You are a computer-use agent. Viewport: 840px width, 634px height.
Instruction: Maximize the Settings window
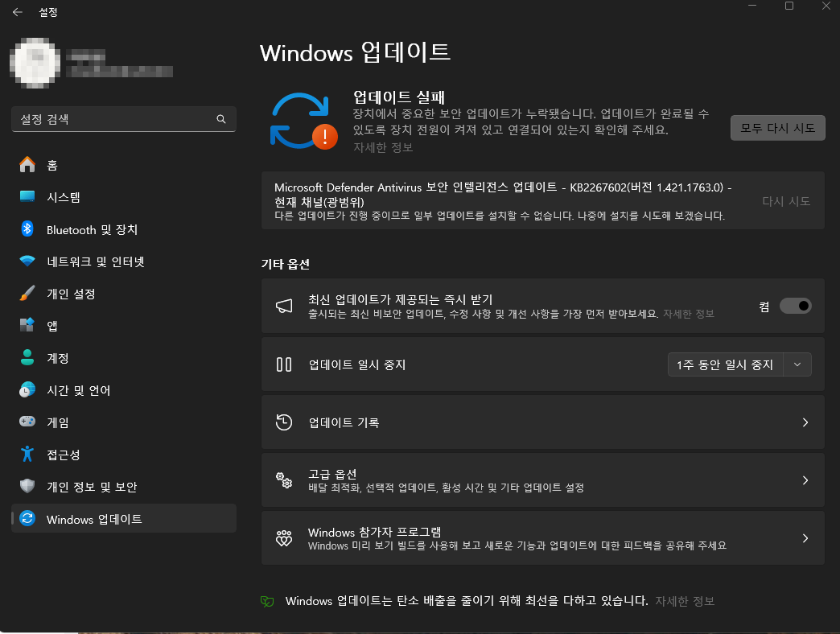[789, 6]
